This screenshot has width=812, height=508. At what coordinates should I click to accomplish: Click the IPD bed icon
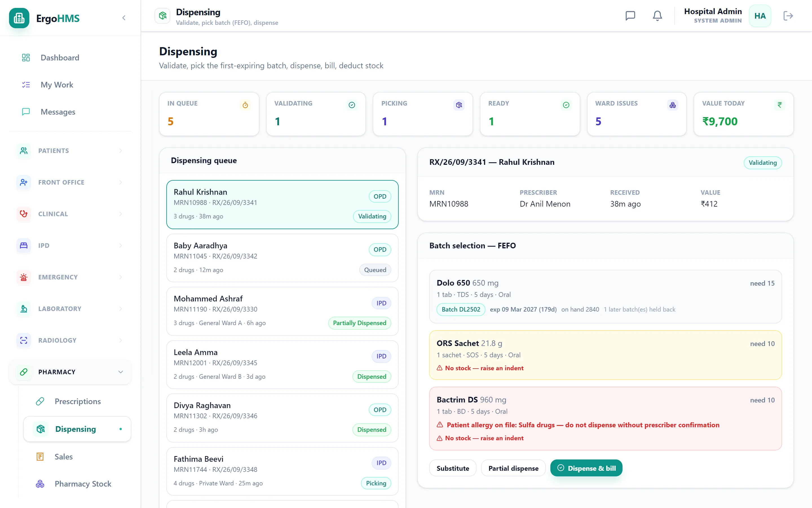click(x=23, y=245)
